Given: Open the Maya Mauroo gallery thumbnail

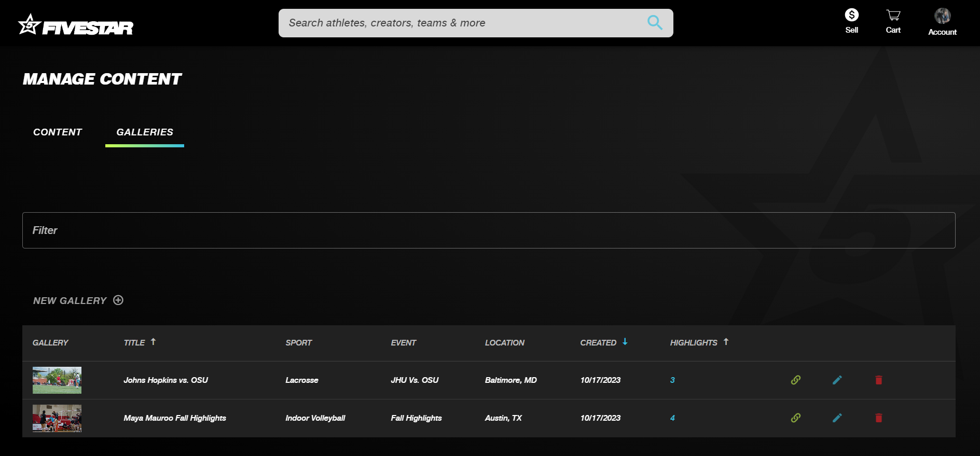Looking at the screenshot, I should pos(57,418).
